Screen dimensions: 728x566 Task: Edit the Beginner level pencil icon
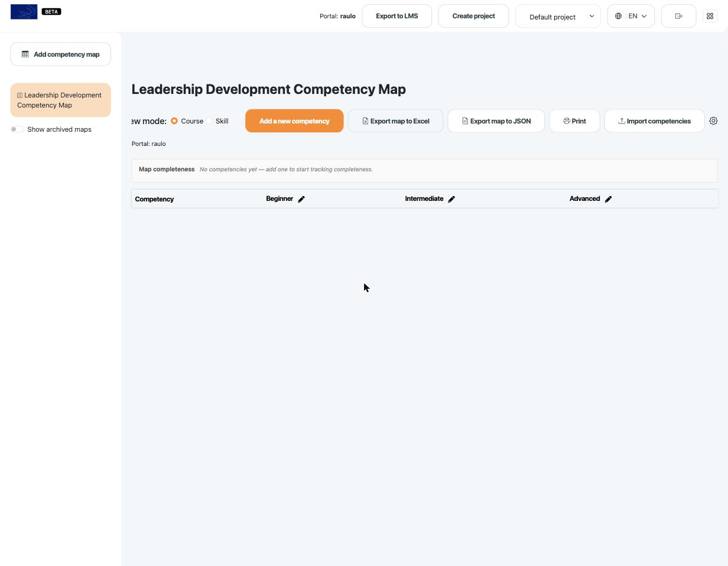click(301, 199)
